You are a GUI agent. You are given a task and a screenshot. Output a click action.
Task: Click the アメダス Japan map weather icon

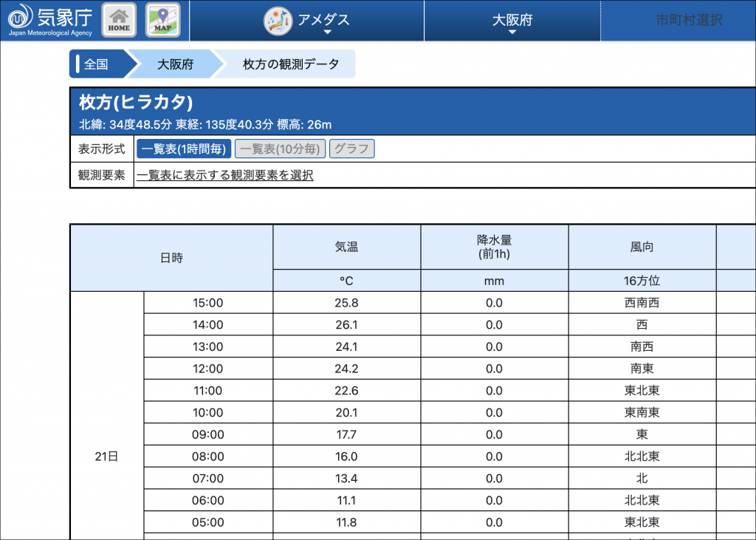[x=278, y=20]
